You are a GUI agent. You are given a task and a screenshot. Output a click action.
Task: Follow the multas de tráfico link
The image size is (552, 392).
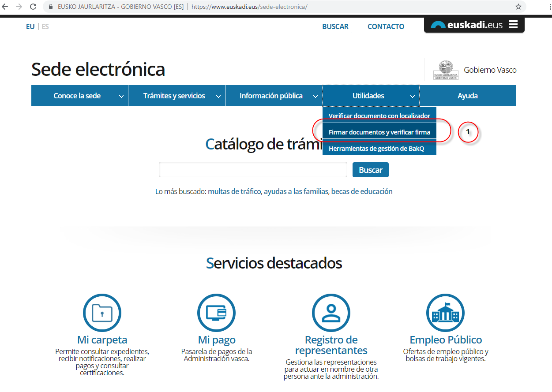click(234, 191)
